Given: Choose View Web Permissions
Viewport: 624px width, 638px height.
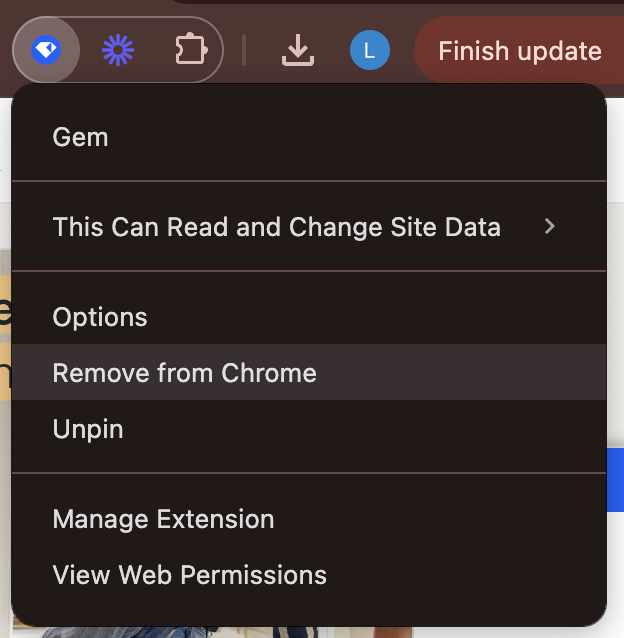Looking at the screenshot, I should coord(309,575).
